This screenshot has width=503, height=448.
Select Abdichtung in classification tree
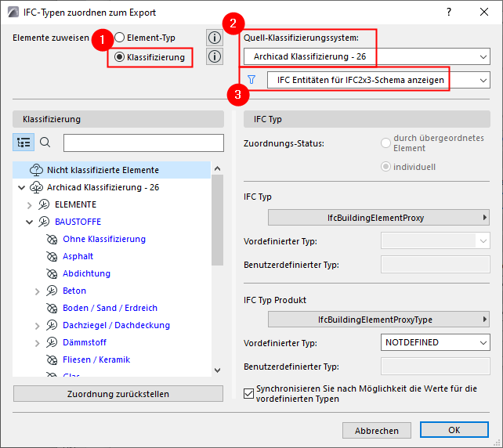pos(86,273)
